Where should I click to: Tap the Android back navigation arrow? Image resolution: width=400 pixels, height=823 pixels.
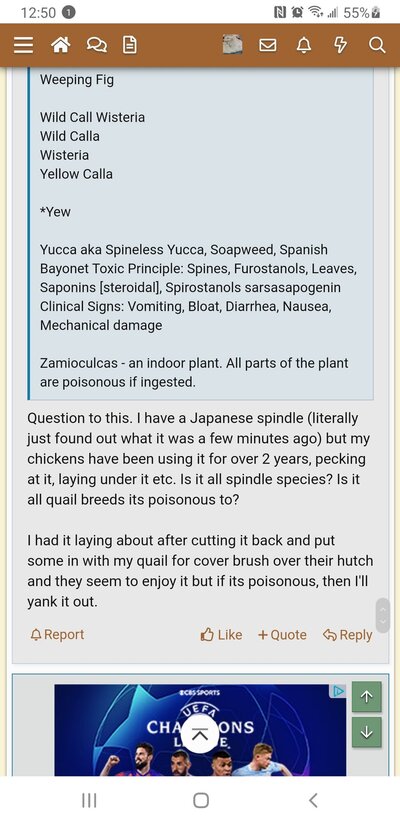pos(313,800)
